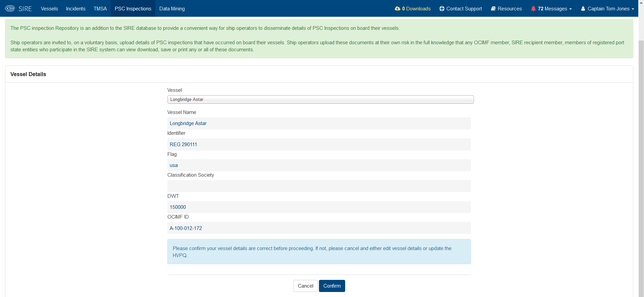This screenshot has height=297, width=644.
Task: Click the DWT field '150000'
Action: point(319,207)
